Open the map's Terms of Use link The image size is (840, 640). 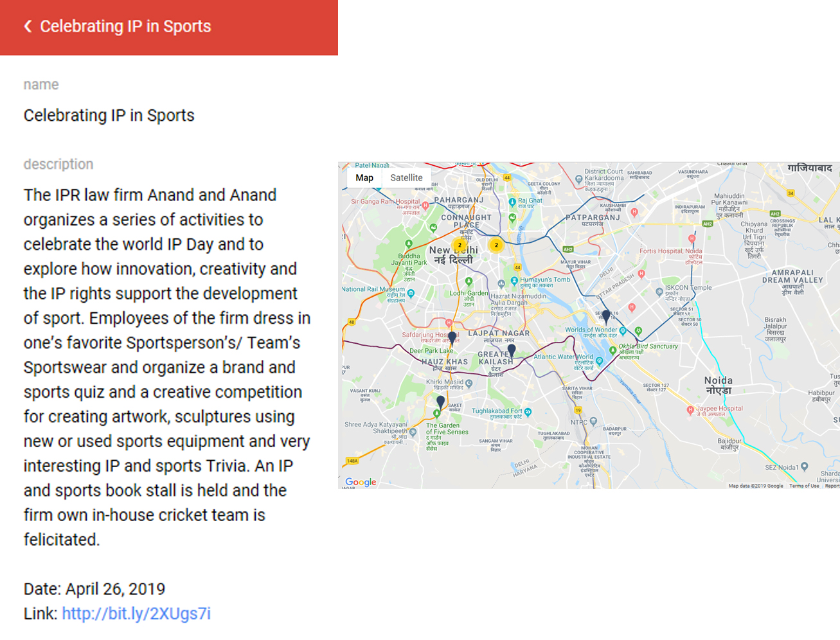pos(804,486)
